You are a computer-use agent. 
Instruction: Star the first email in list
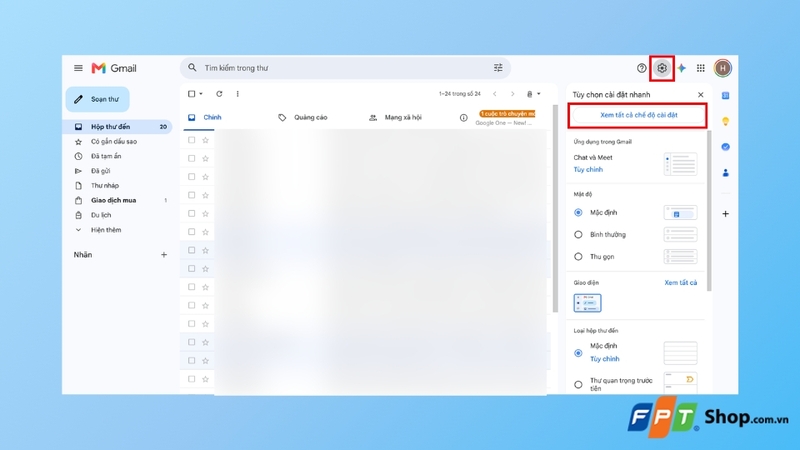[206, 140]
